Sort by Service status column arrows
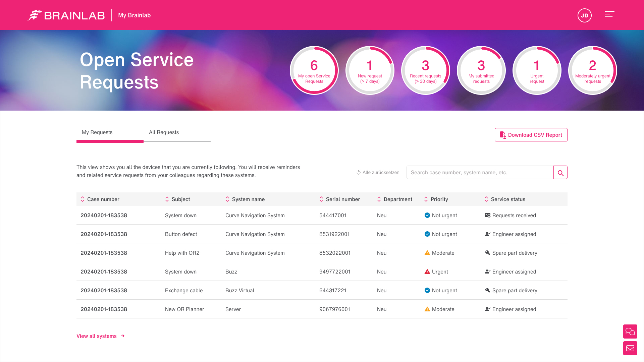The height and width of the screenshot is (362, 644). point(486,199)
